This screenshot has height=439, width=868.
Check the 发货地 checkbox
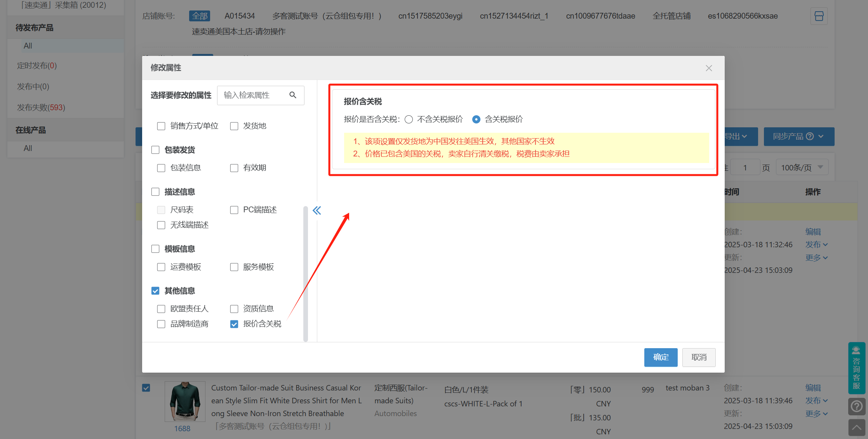click(234, 126)
